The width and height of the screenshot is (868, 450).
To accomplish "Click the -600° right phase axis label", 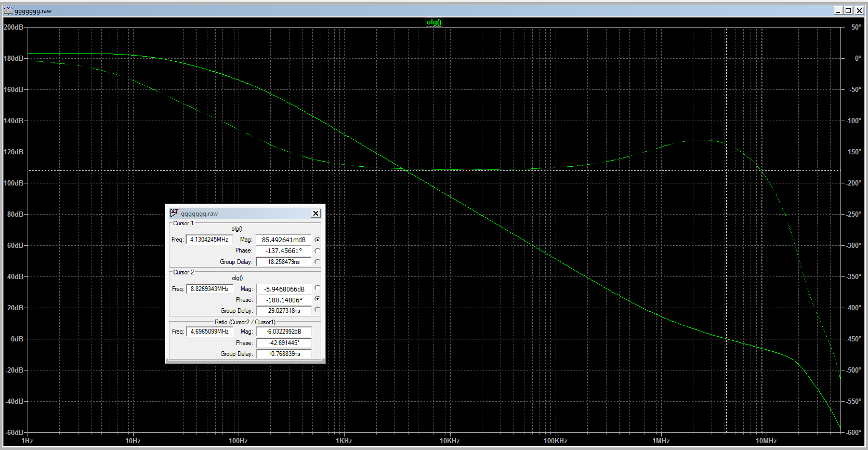I will coord(854,432).
